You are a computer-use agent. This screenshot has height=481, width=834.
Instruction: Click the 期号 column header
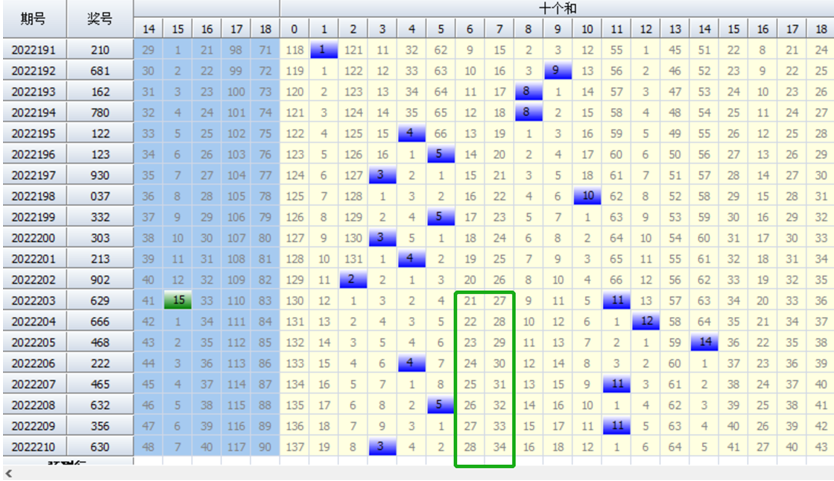[33, 18]
